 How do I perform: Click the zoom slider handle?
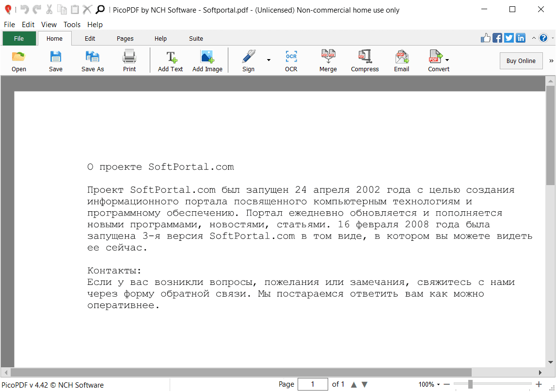pyautogui.click(x=470, y=384)
